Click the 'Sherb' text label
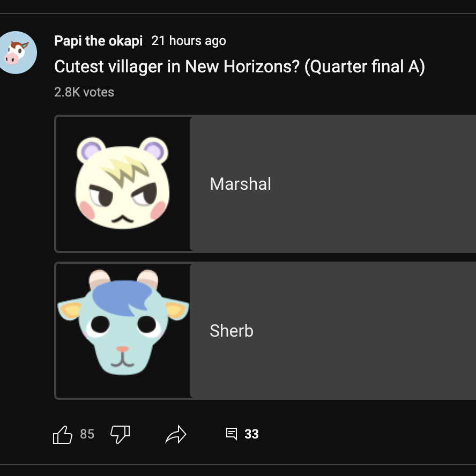Viewport: 476px width, 476px height. pos(232,331)
